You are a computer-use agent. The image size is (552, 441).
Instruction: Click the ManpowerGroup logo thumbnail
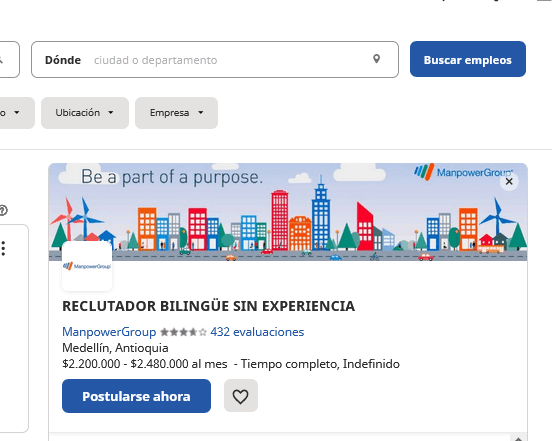pyautogui.click(x=87, y=266)
